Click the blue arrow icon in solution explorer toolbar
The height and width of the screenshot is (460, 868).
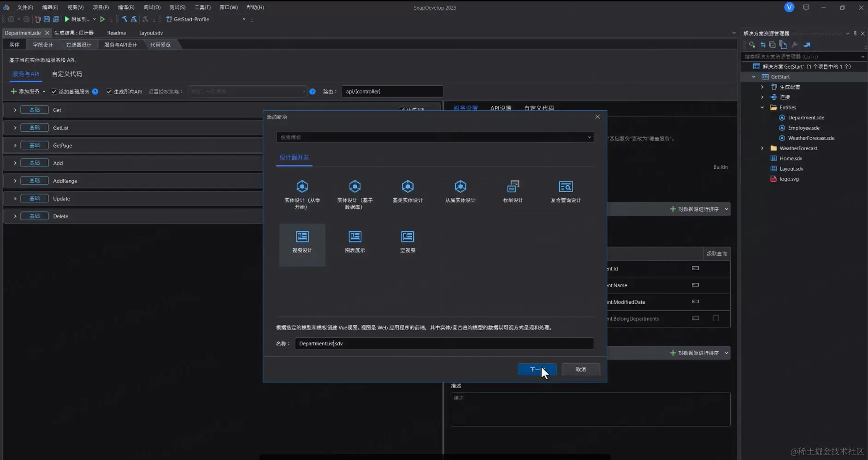(x=807, y=45)
